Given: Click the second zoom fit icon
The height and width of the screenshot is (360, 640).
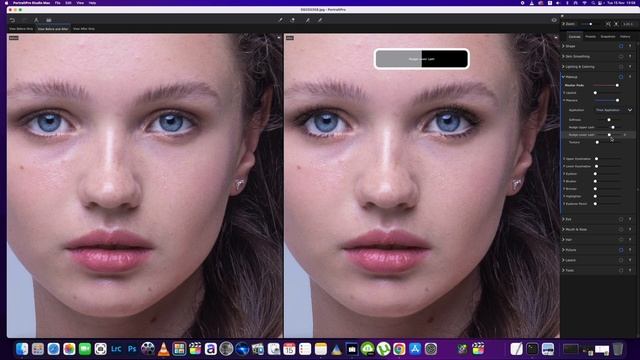Looking at the screenshot, I should tap(616, 24).
